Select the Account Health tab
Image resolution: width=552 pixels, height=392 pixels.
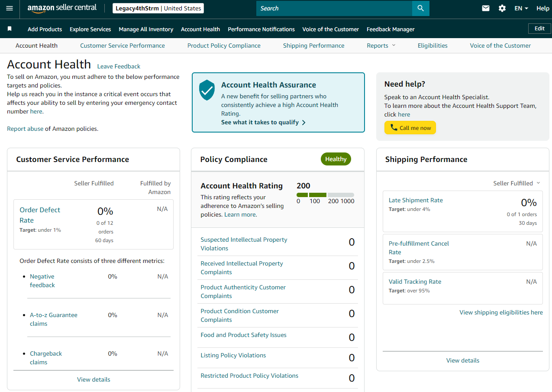coord(36,45)
